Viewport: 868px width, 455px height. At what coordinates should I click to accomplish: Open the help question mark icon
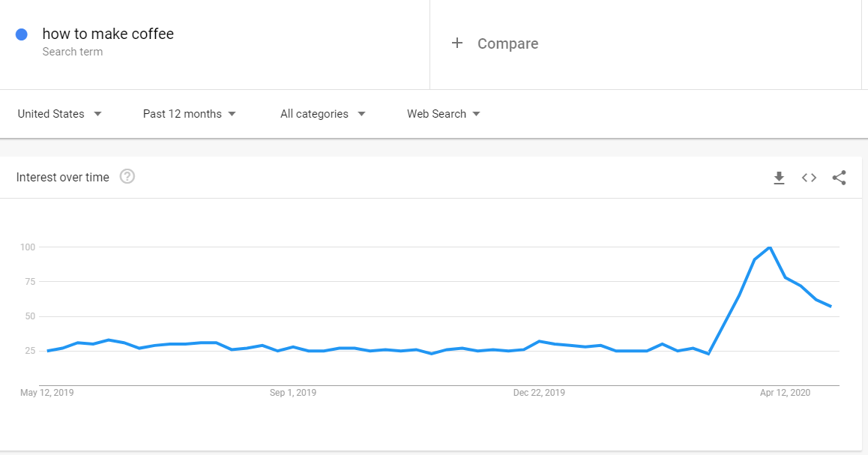[127, 177]
